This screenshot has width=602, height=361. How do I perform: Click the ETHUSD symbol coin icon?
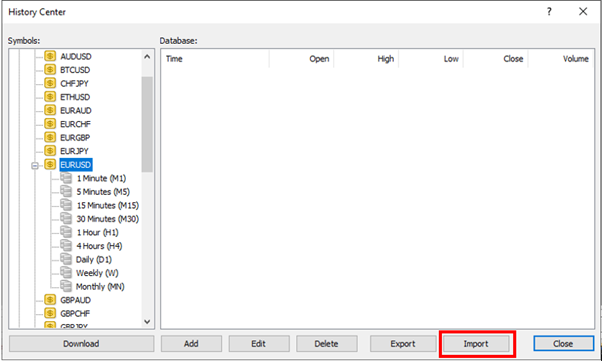(50, 97)
